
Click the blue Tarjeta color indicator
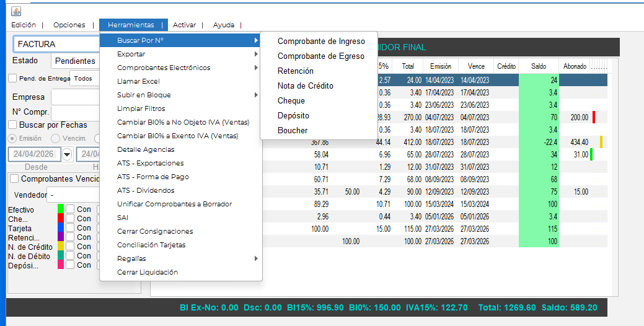tap(61, 227)
